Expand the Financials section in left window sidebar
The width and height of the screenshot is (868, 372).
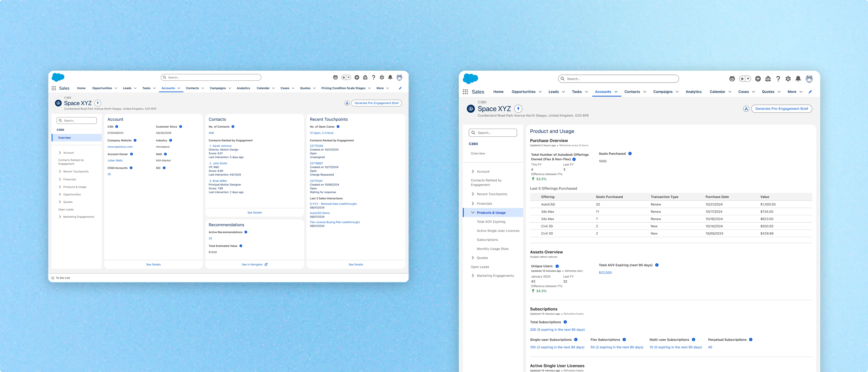(x=60, y=180)
